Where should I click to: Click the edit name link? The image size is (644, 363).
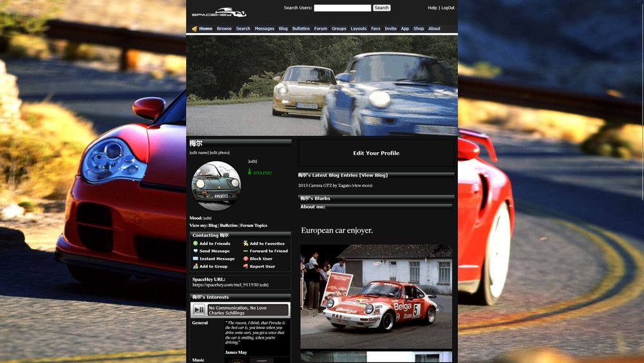pos(199,153)
